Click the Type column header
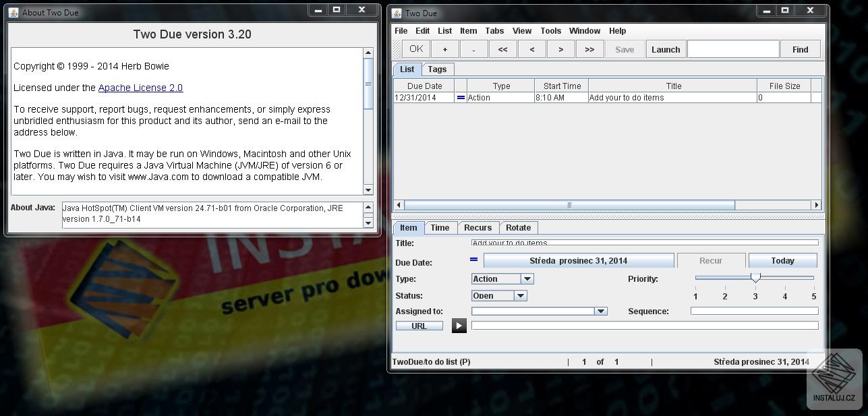Viewport: 868px width, 416px height. tap(501, 86)
